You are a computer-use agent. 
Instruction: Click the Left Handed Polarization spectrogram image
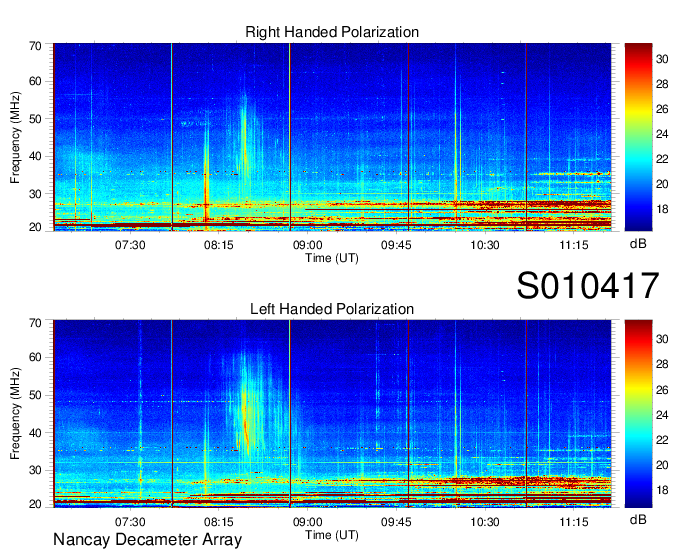tap(332, 414)
